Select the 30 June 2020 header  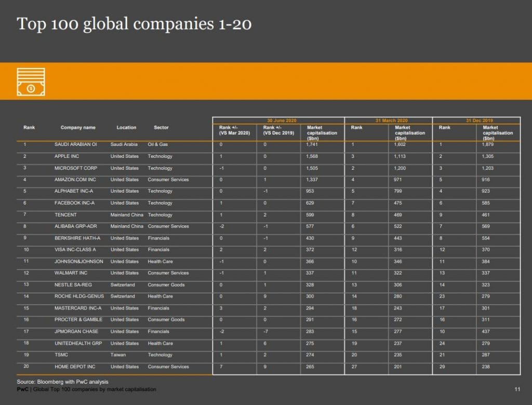click(x=282, y=120)
